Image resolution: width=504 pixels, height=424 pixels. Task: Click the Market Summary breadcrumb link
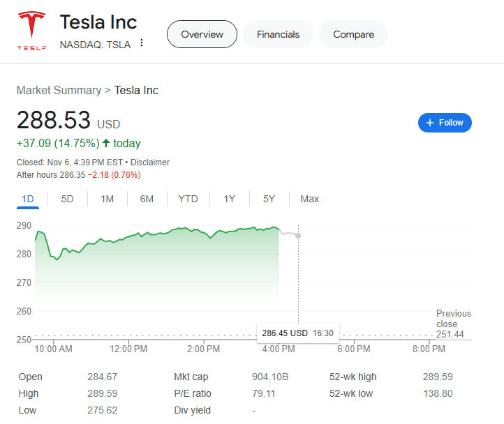click(59, 91)
